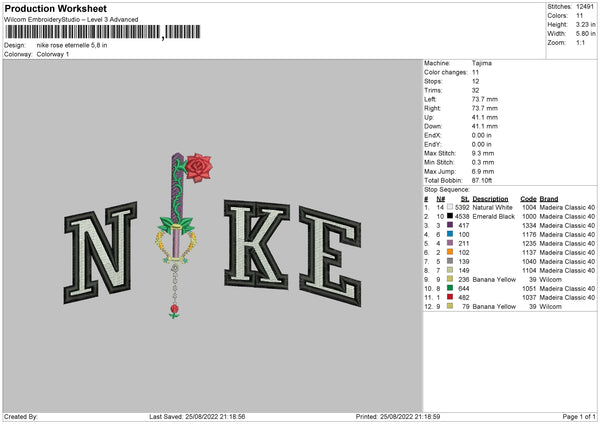The image size is (600, 424).
Task: Click the red rose in the design
Action: click(199, 168)
